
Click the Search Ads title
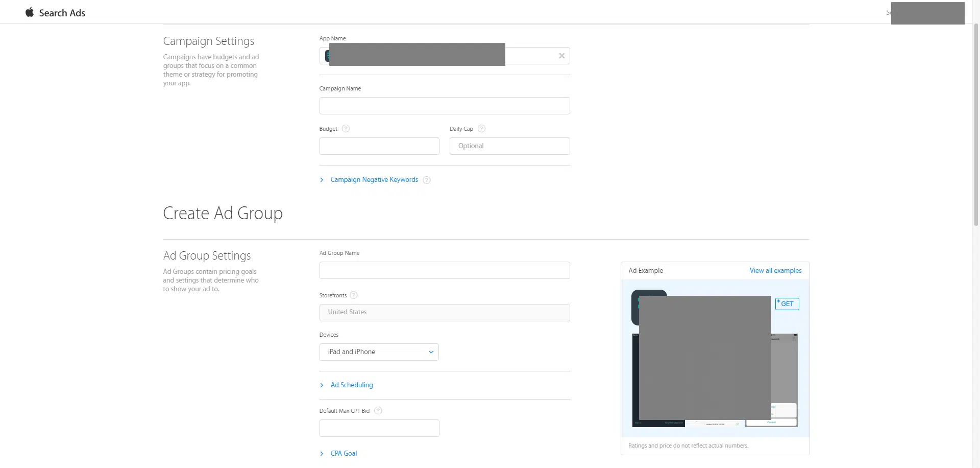coord(62,13)
